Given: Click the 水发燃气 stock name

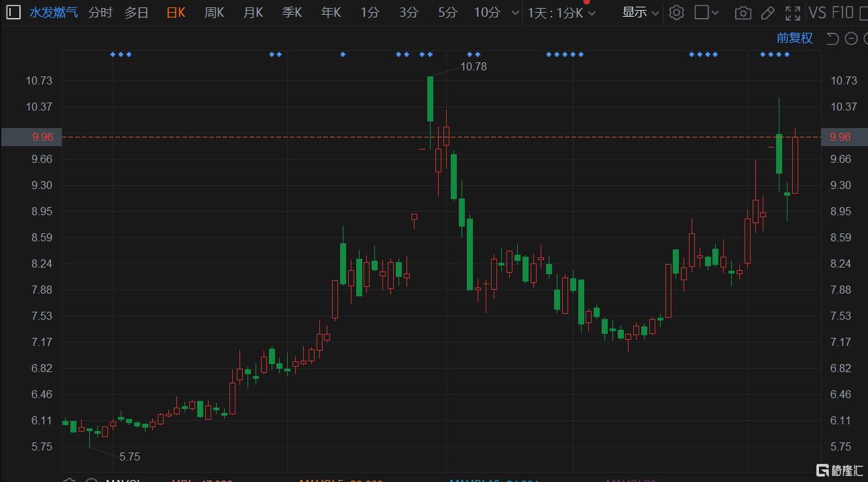Looking at the screenshot, I should (x=53, y=12).
